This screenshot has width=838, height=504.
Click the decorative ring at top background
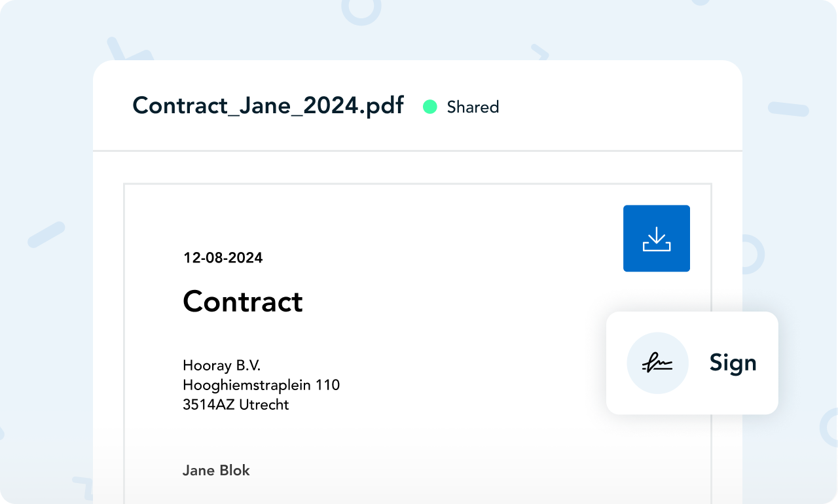pos(361,9)
